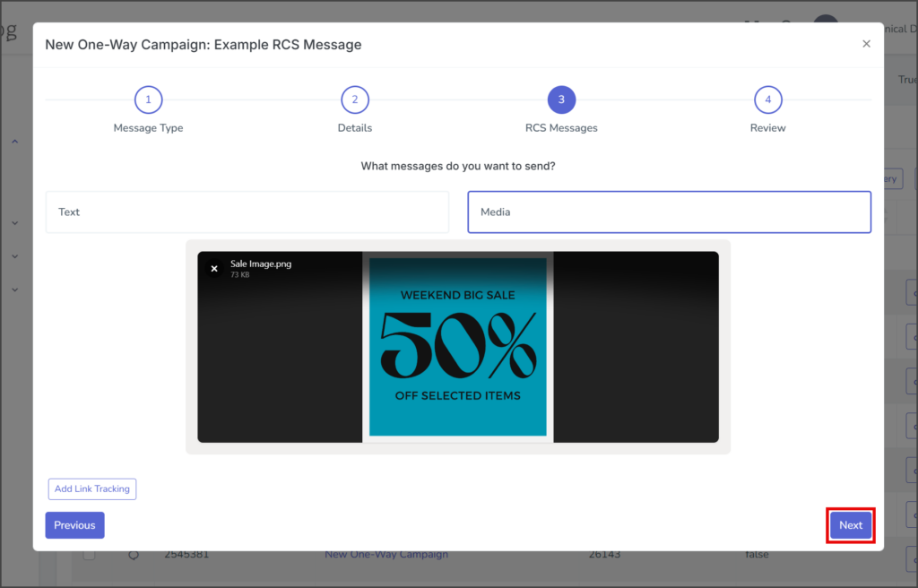
Task: Click the value 26143 in the background table
Action: click(604, 554)
